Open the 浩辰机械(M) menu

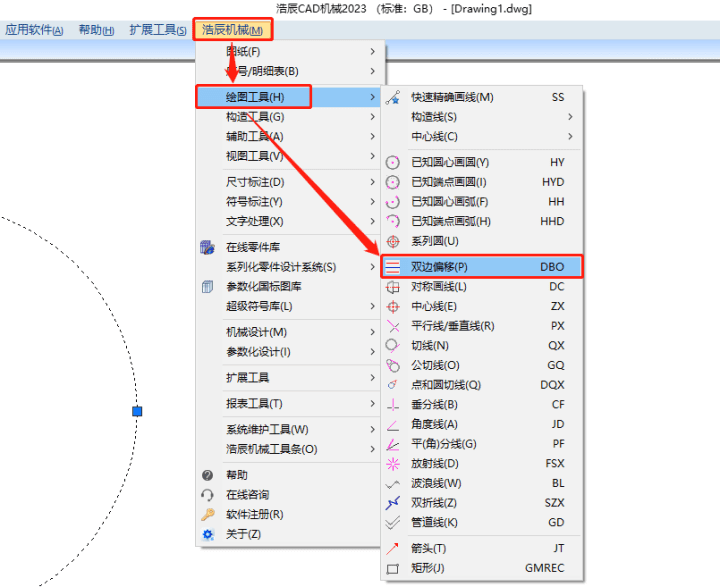(x=233, y=30)
